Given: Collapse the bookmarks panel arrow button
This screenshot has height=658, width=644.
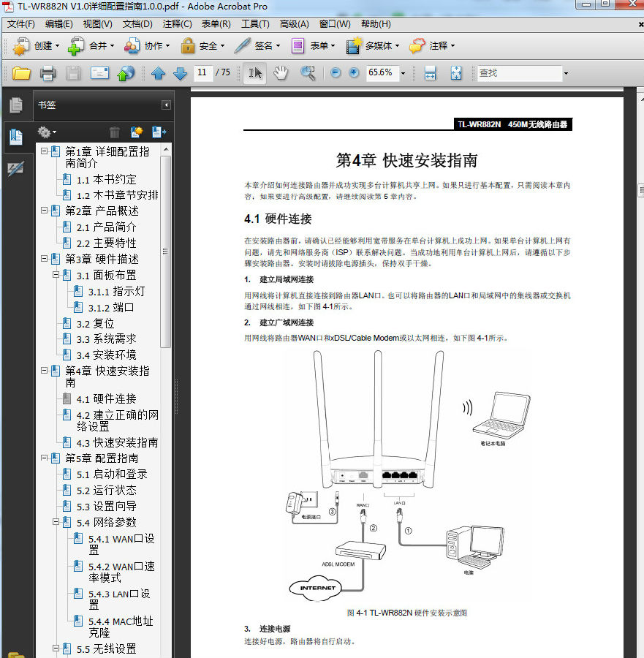Looking at the screenshot, I should [x=166, y=105].
